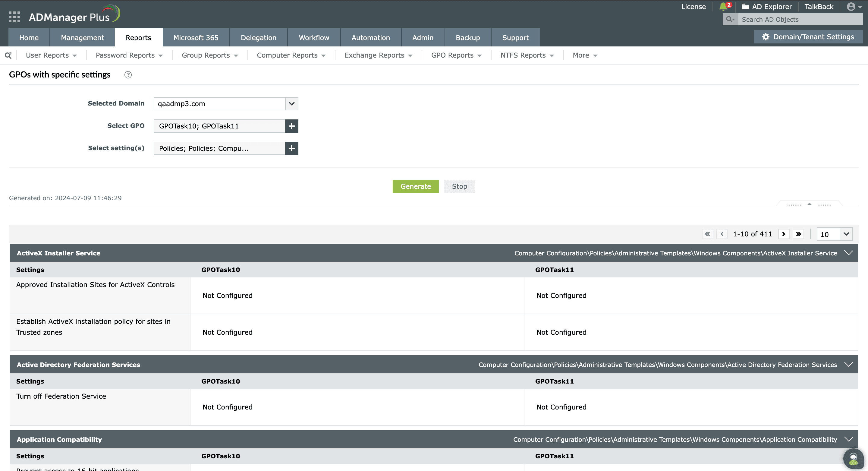Expand the Selected Domain dropdown
Screen dimensions: 868x471
click(x=291, y=103)
